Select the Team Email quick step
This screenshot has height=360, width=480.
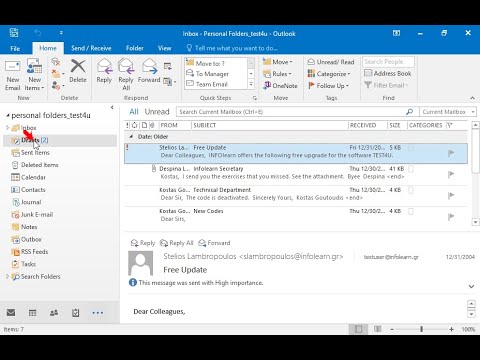[216, 84]
